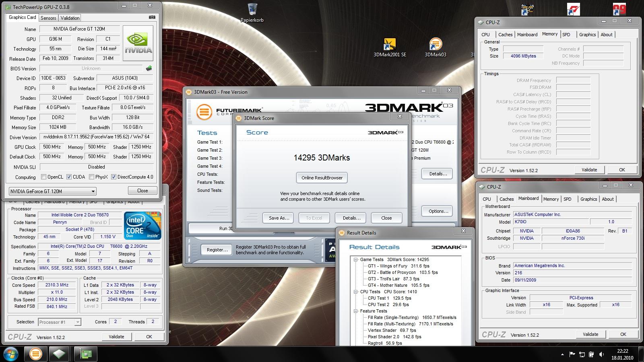Image resolution: width=644 pixels, height=362 pixels.
Task: Click the '14295 3DMarks' score text
Action: 322,158
